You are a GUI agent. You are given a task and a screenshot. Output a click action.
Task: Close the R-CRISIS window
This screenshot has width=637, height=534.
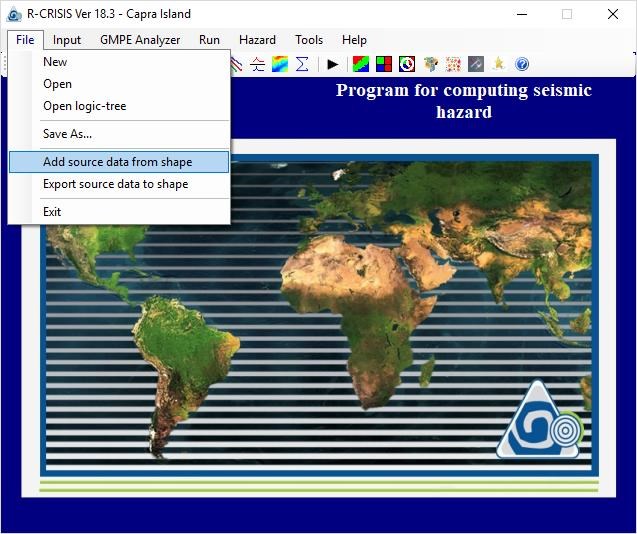coord(613,14)
